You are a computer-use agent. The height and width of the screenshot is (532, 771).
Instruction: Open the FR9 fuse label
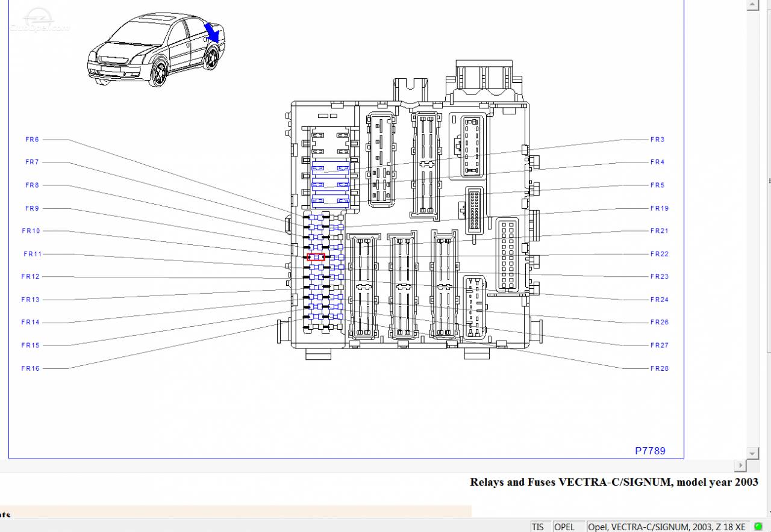(x=32, y=208)
